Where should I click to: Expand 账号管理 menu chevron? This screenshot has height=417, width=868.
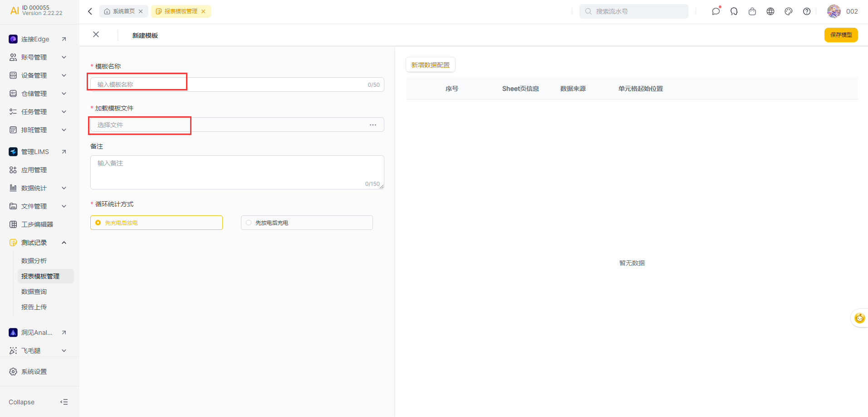(64, 57)
